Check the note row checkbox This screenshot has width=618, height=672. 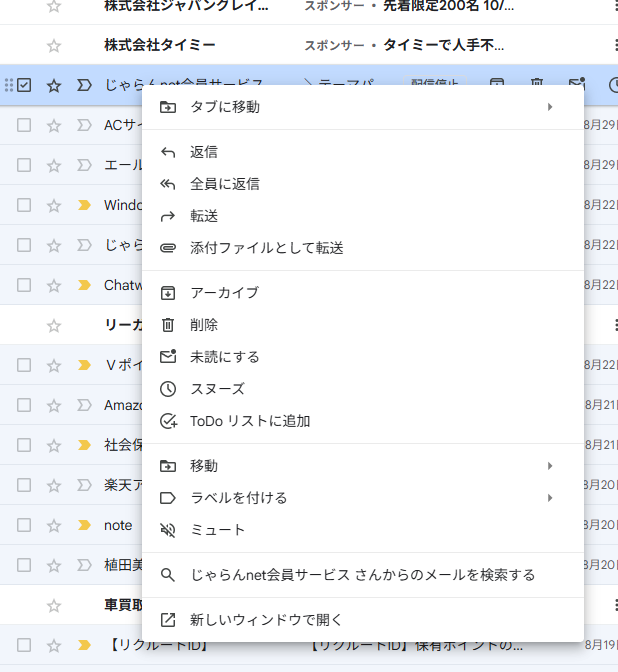pyautogui.click(x=24, y=525)
